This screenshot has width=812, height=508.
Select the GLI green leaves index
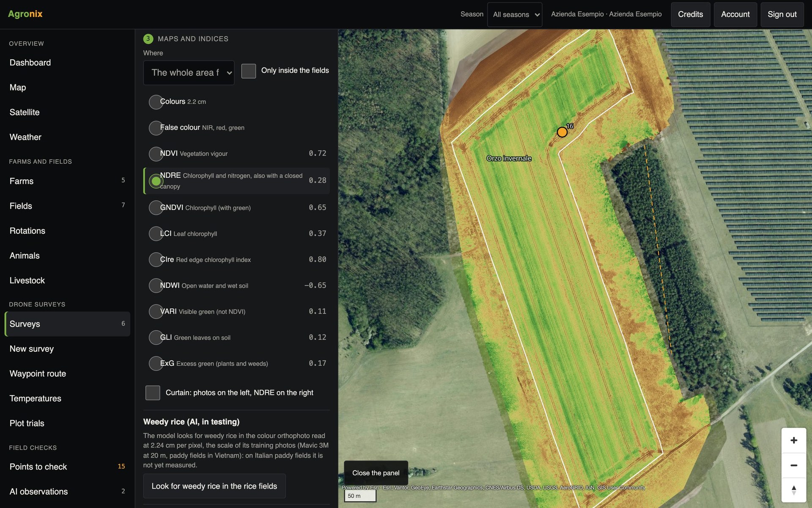click(156, 337)
